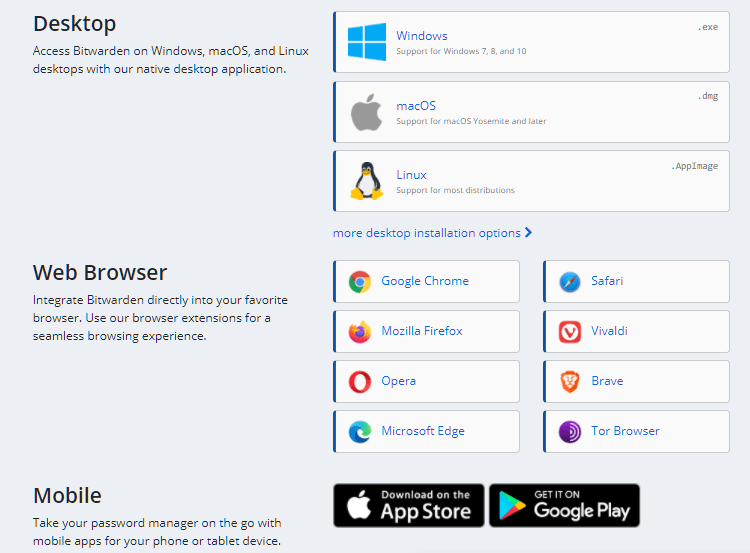Click the Microsoft Edge logo icon

coord(360,431)
